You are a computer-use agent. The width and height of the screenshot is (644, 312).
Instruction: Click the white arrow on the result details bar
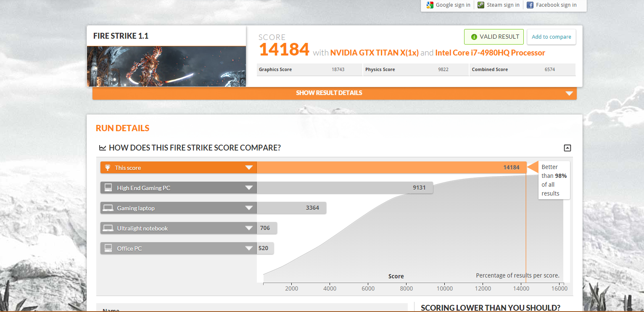tap(569, 93)
